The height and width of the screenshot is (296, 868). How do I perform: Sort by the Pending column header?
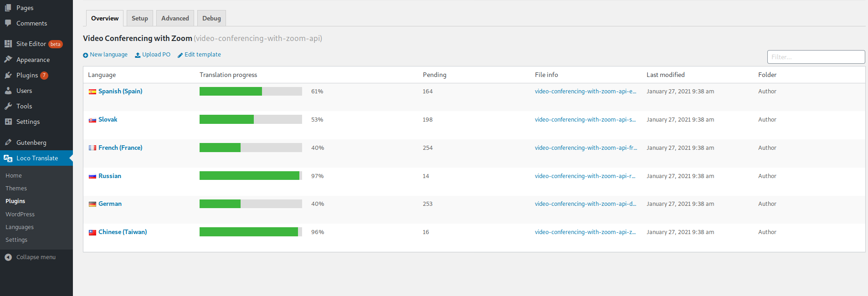(x=435, y=75)
